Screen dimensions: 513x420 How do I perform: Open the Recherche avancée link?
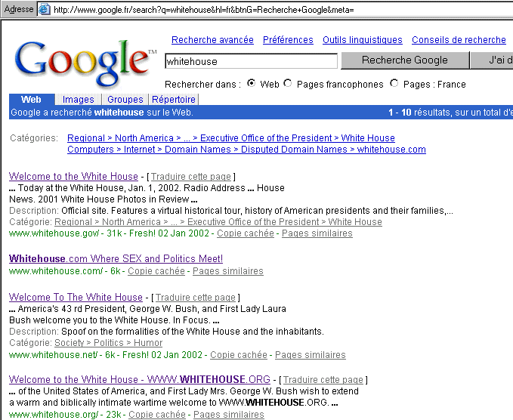212,40
